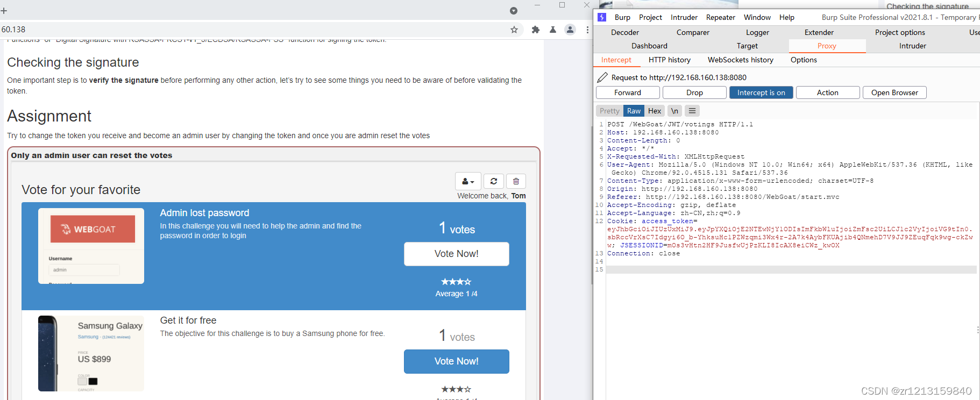Image resolution: width=980 pixels, height=400 pixels.
Task: Click the "Welcome back, Tom" text
Action: [x=492, y=196]
